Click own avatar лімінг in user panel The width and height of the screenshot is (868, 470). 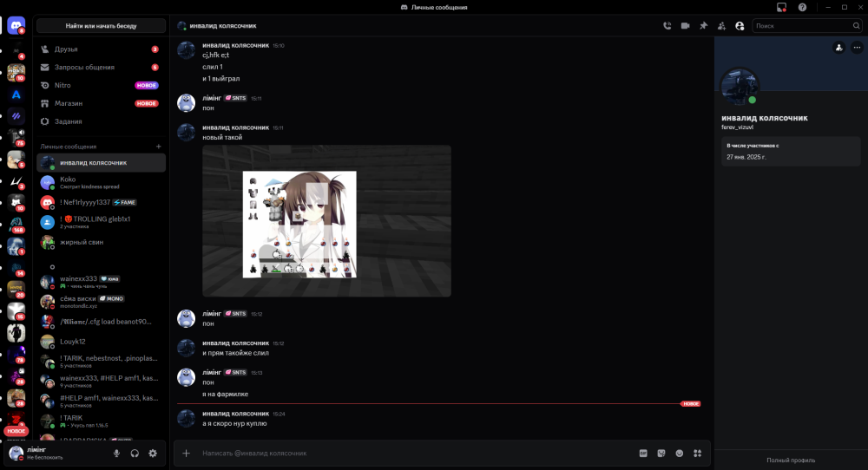point(16,453)
